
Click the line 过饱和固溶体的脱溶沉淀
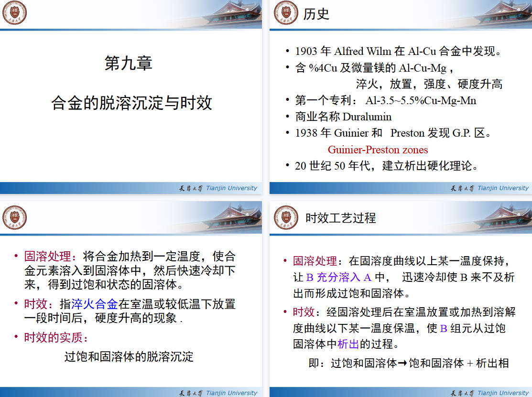point(129,357)
